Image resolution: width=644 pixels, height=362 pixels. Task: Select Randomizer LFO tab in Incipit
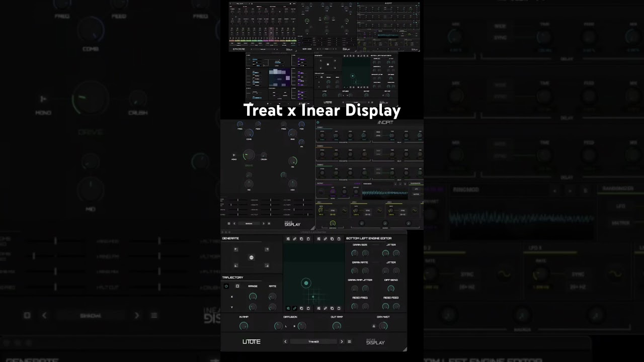[416, 189]
